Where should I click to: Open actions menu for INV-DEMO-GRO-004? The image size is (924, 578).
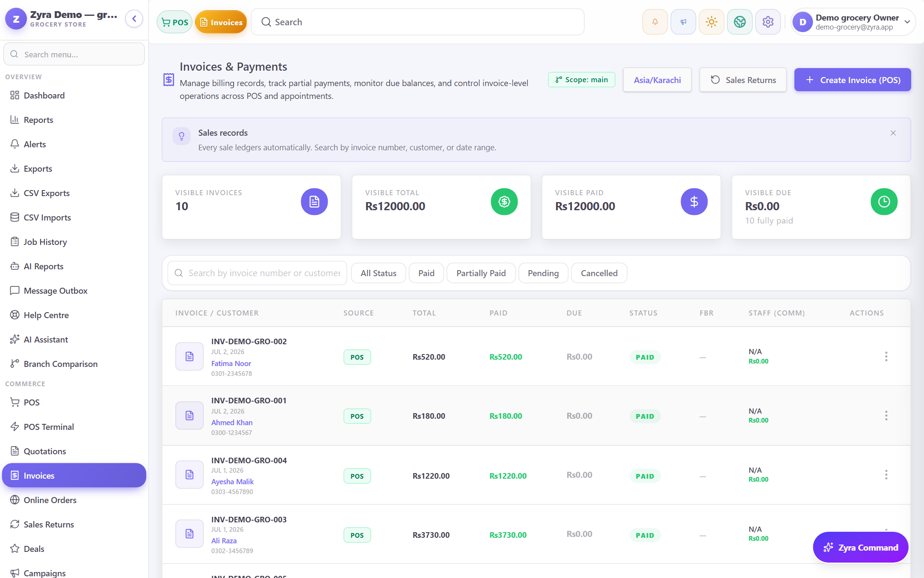pos(886,475)
